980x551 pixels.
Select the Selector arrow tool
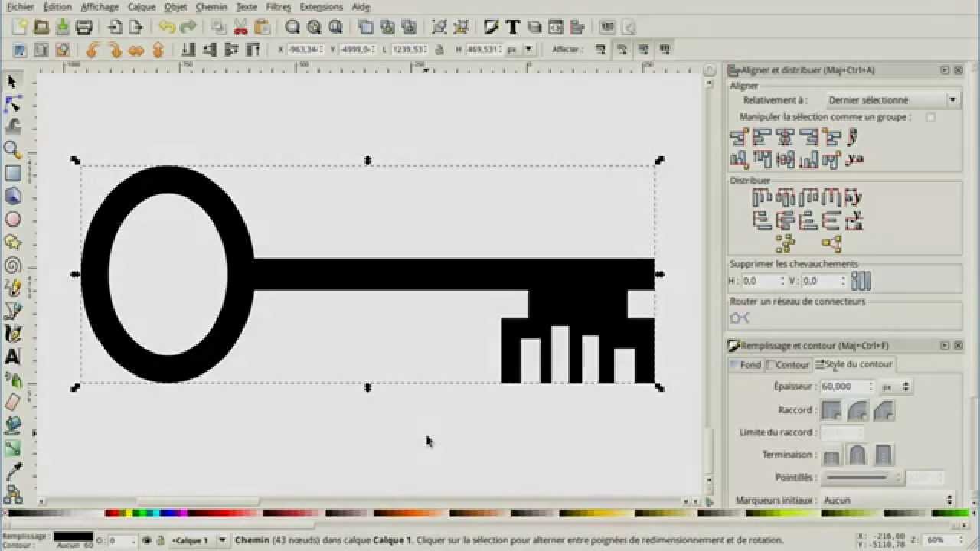coord(12,82)
